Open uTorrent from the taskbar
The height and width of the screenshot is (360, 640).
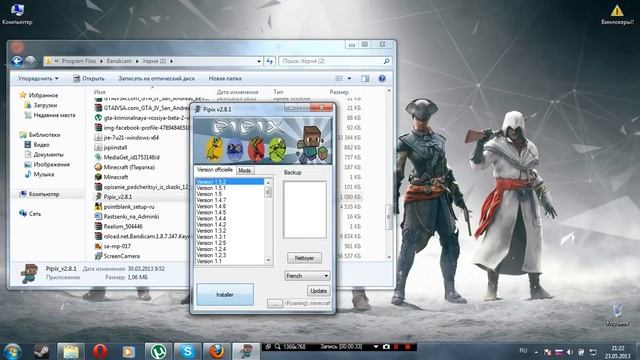[158, 351]
